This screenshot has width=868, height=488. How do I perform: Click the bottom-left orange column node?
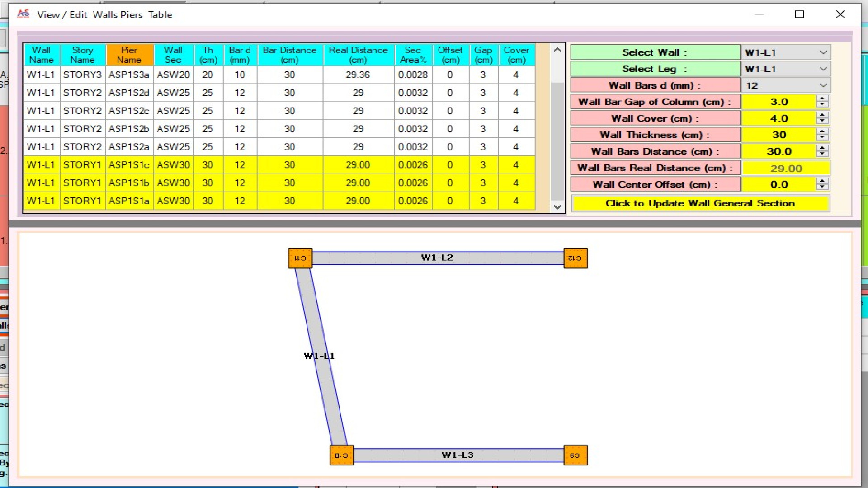coord(341,455)
